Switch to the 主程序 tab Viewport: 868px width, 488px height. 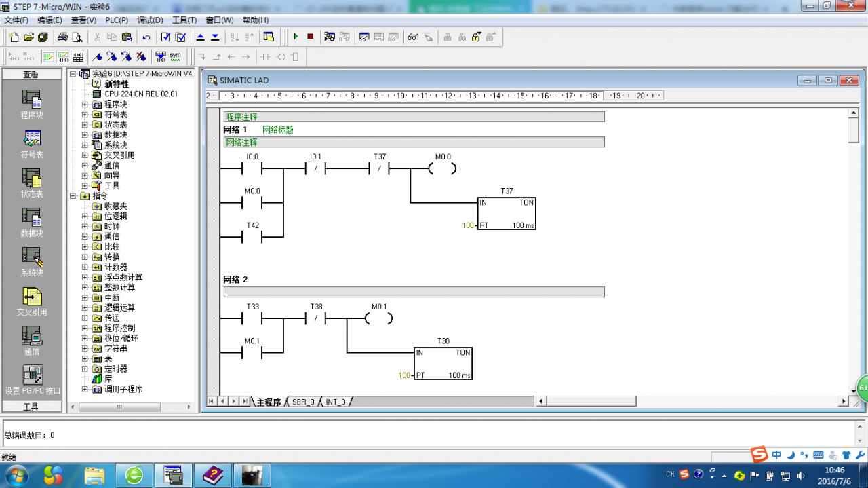269,402
